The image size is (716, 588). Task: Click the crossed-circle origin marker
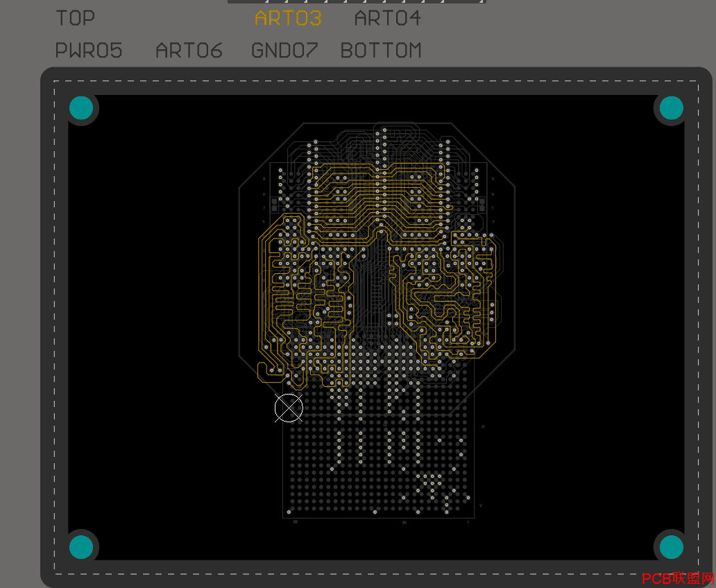pos(289,408)
